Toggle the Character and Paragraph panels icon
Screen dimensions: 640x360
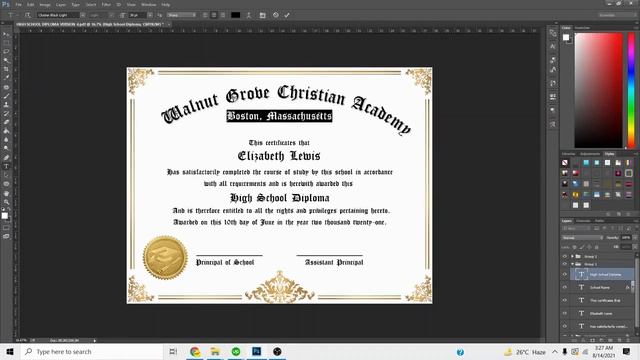[262, 15]
